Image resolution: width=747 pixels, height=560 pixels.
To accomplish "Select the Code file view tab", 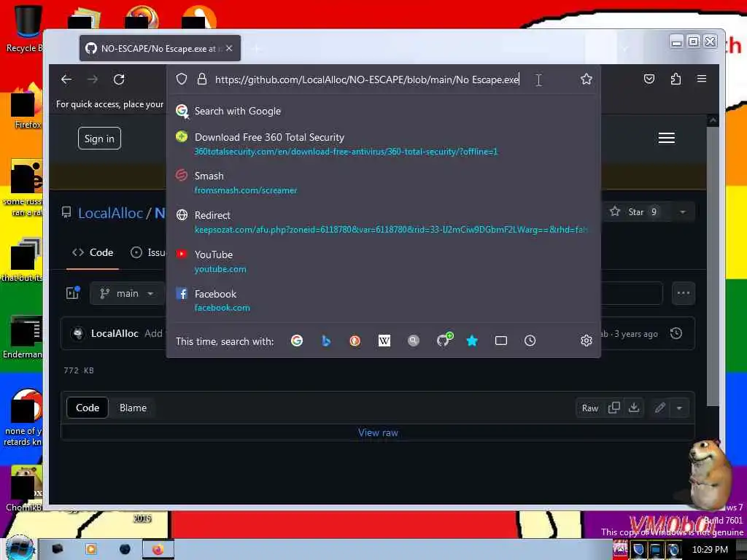I will click(x=88, y=408).
